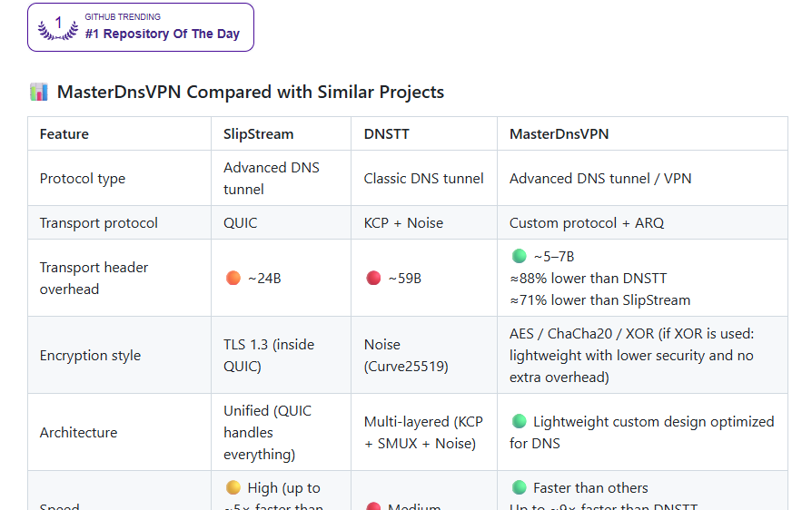Click the Protocol type row label
This screenshot has width=812, height=510.
click(x=83, y=179)
